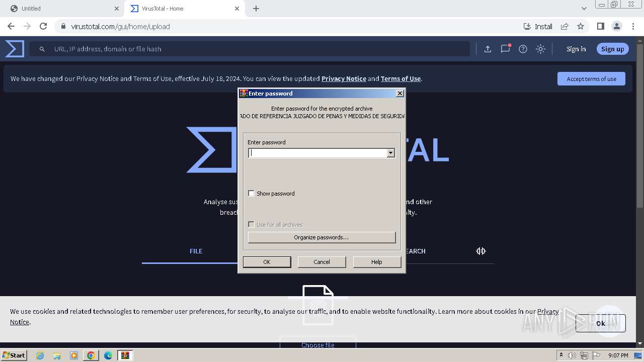Click the browser back arrow
The image size is (644, 362).
pos(11,26)
